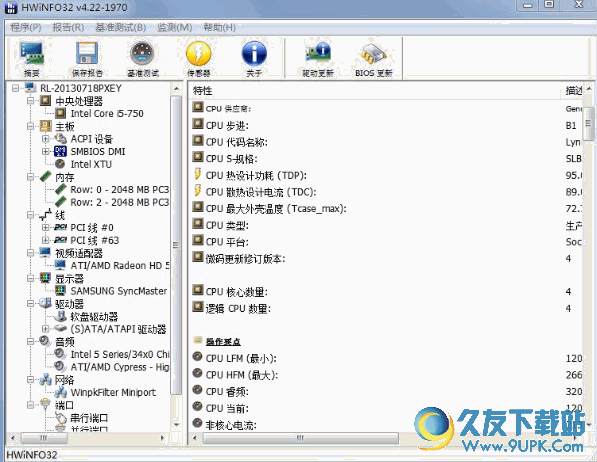Click the HWiNFO32 title bar app icon

[11, 7]
